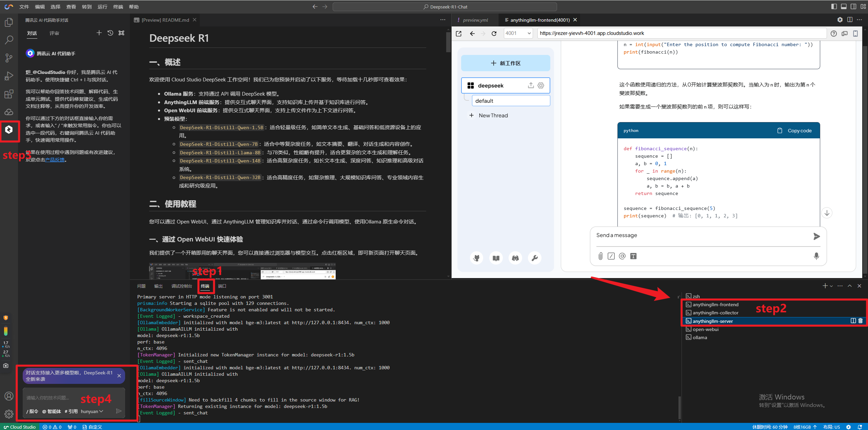
Task: Go back in the embedded browser
Action: (x=472, y=33)
